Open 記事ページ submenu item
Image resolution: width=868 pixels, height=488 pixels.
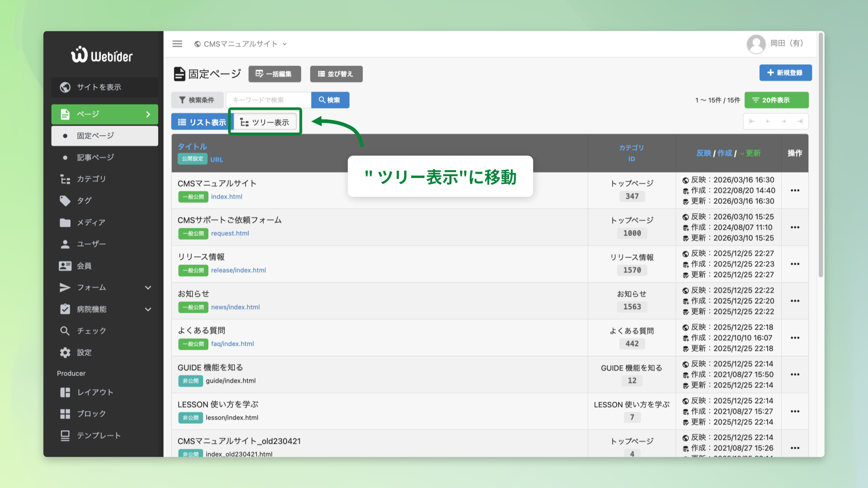point(105,157)
